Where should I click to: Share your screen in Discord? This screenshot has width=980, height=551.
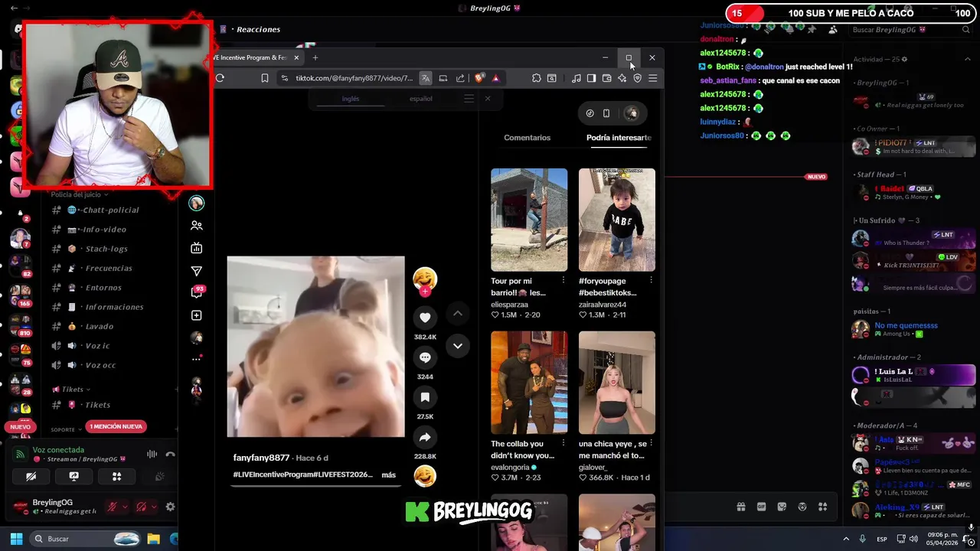coord(74,476)
